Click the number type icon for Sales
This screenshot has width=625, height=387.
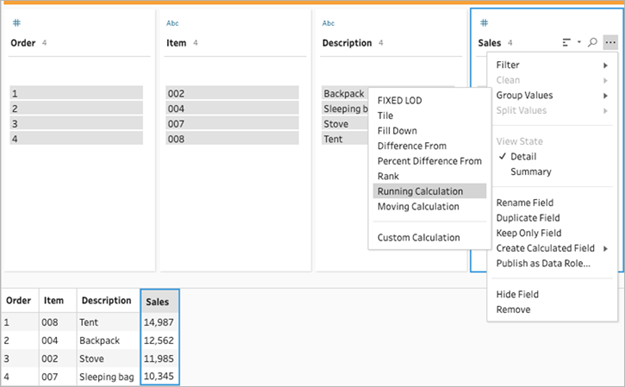click(x=484, y=23)
